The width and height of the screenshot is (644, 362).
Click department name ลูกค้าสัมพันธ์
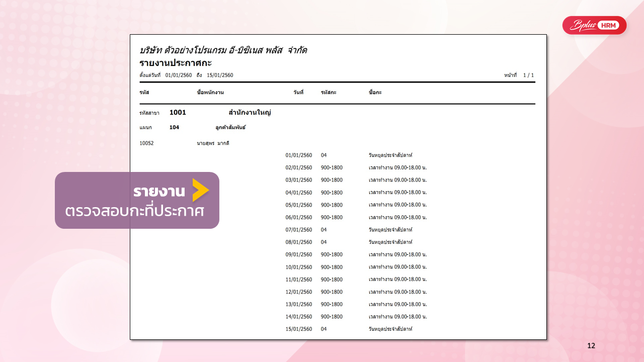tap(230, 128)
